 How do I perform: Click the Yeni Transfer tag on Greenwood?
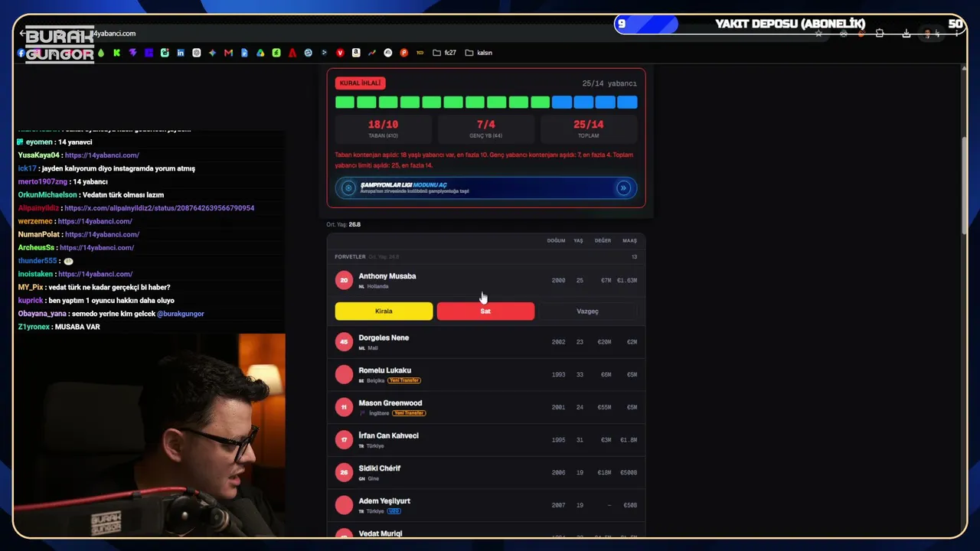tap(409, 413)
